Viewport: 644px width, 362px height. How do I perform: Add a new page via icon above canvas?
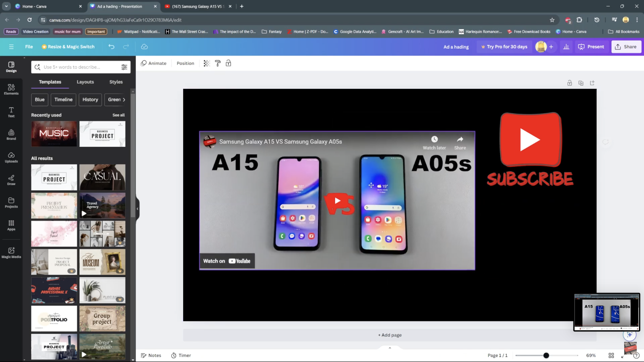(x=592, y=83)
